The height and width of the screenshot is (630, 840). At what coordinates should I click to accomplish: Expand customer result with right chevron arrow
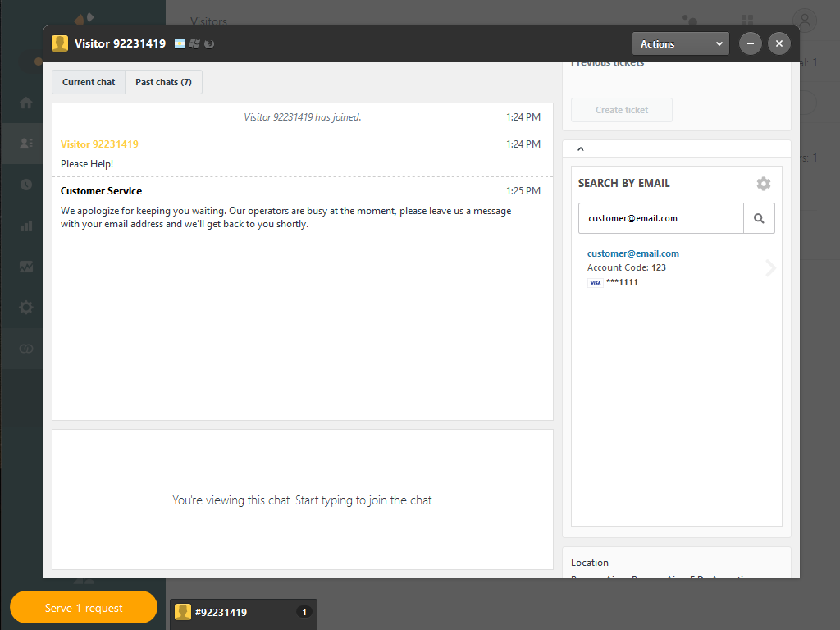(x=770, y=268)
